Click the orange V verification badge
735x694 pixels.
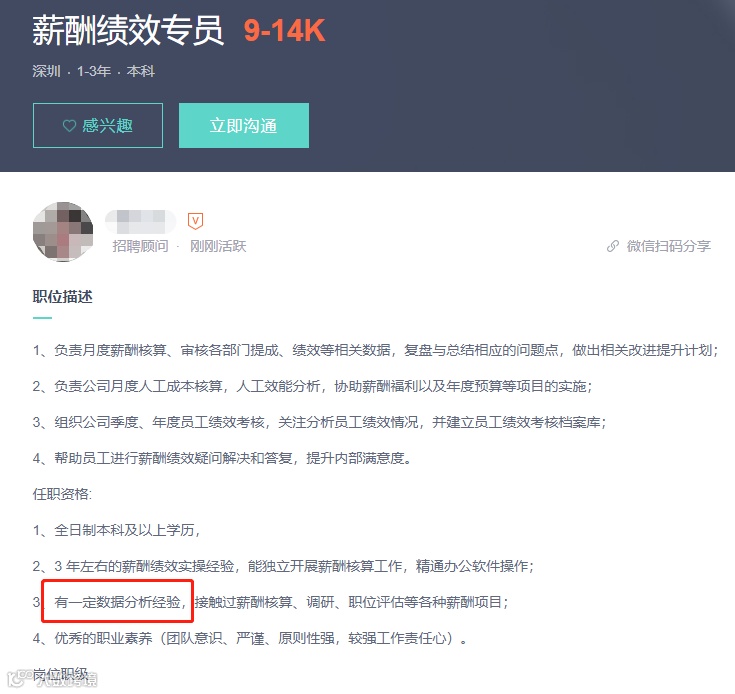coord(195,221)
